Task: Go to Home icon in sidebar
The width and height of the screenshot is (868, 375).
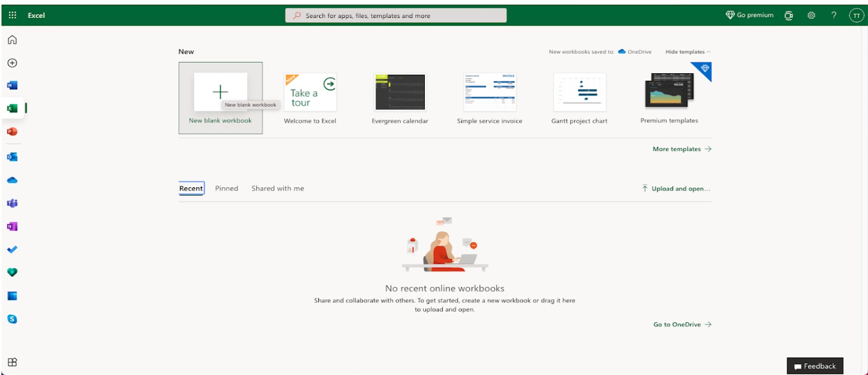Action: pyautogui.click(x=12, y=40)
